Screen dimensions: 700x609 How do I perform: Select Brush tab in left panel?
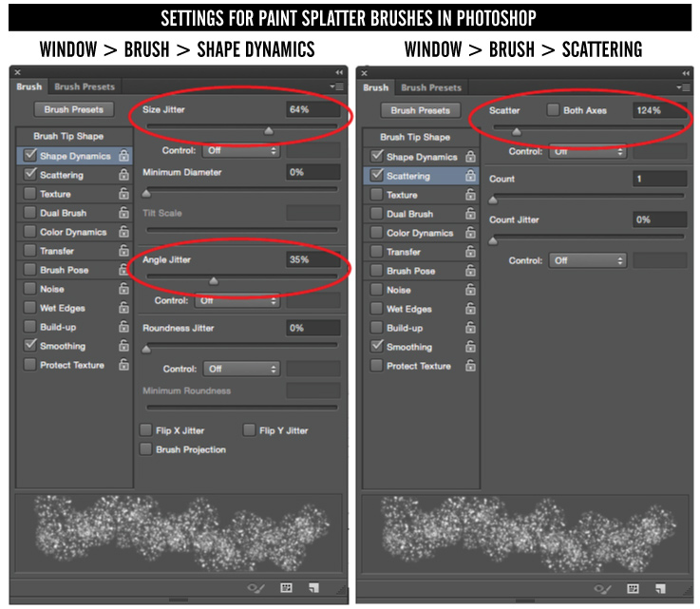click(x=29, y=86)
